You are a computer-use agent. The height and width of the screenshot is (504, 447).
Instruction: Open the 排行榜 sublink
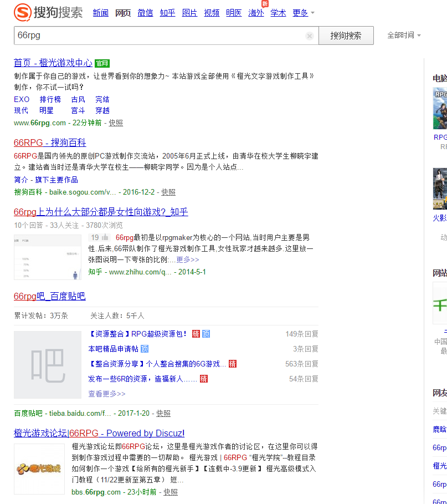tap(50, 99)
